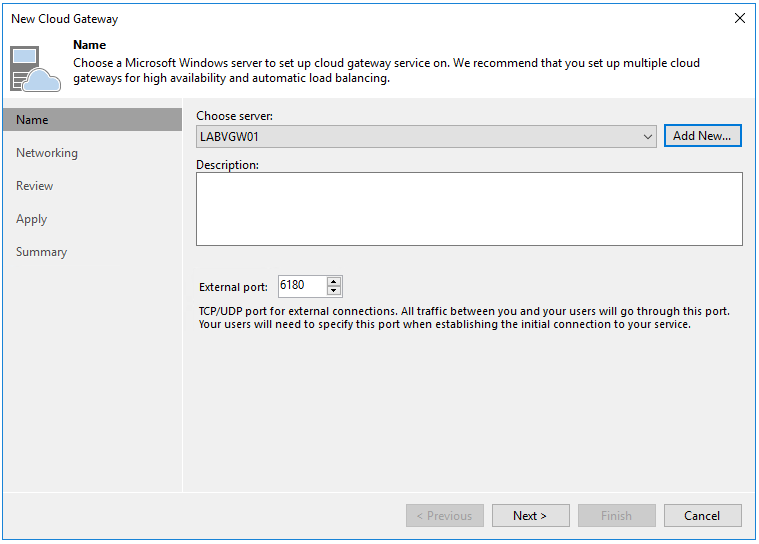This screenshot has height=544, width=759.
Task: Expand the Choose server dropdown arrow
Action: (x=648, y=136)
